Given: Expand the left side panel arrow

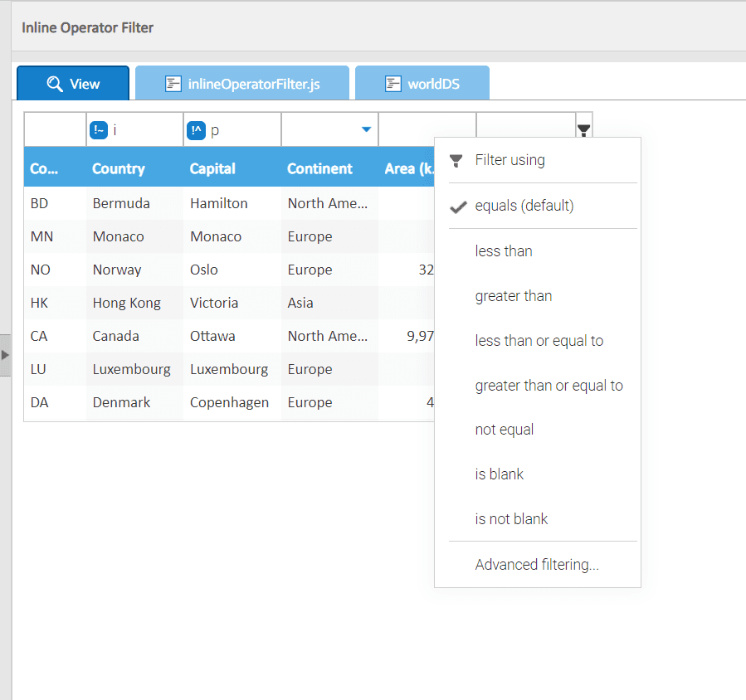Looking at the screenshot, I should [x=5, y=355].
